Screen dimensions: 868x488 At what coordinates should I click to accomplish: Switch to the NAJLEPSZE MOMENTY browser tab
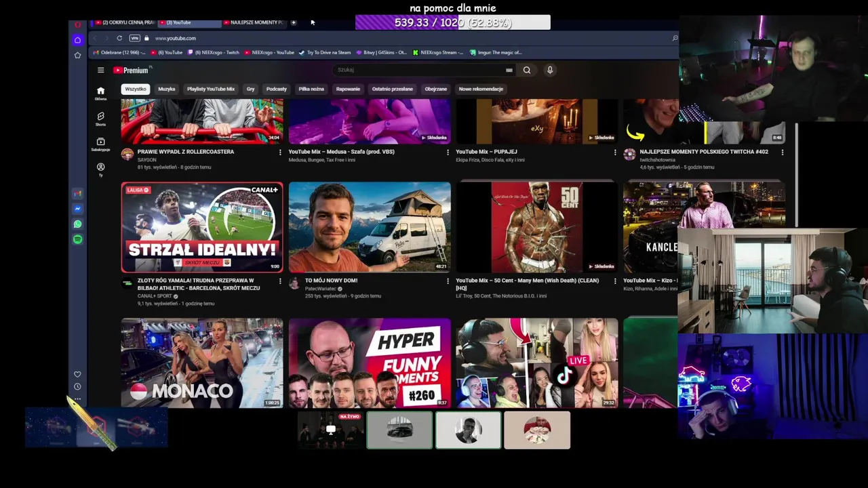[x=255, y=22]
